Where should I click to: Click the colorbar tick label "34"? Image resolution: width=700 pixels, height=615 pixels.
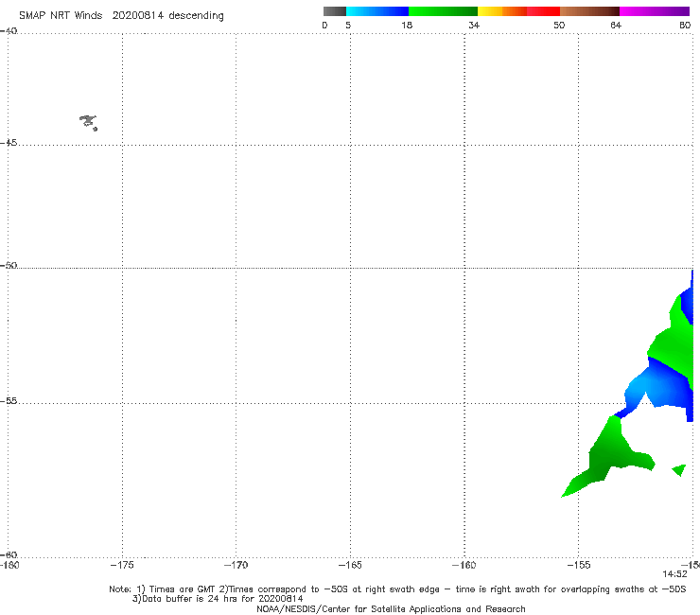pos(474,25)
